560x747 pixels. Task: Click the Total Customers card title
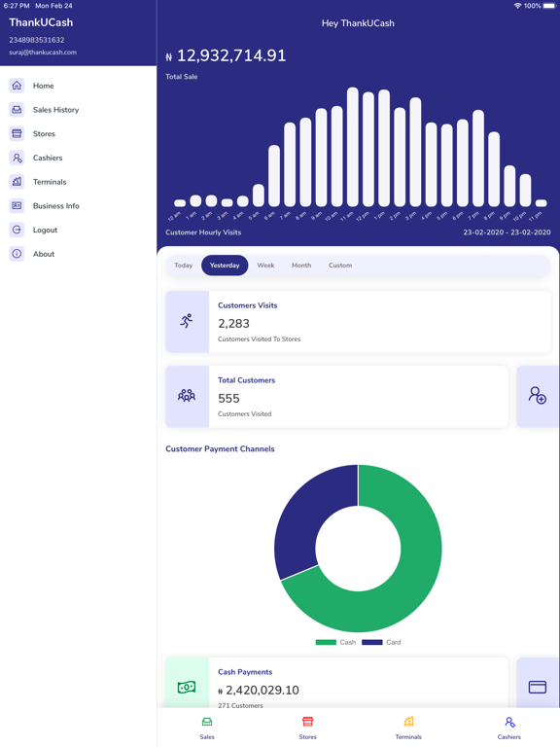pyautogui.click(x=247, y=380)
